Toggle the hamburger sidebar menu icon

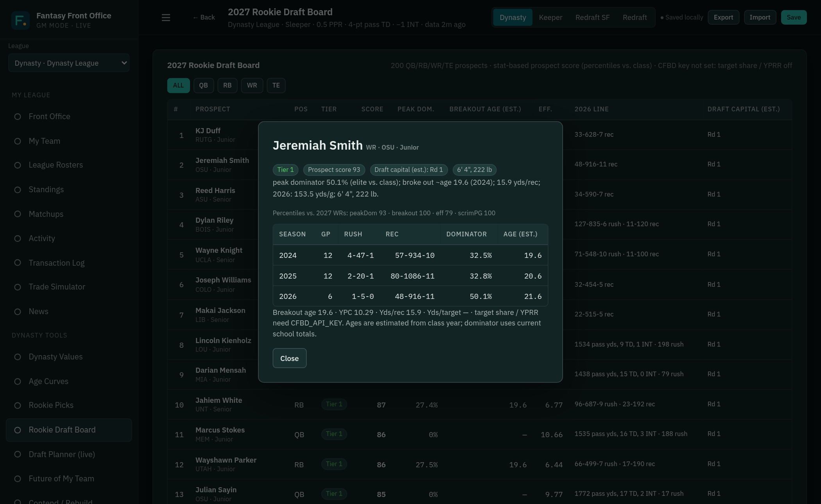coord(166,18)
